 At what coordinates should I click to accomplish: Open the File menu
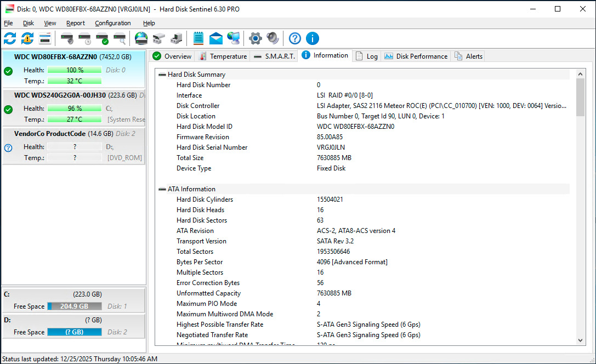(x=8, y=23)
